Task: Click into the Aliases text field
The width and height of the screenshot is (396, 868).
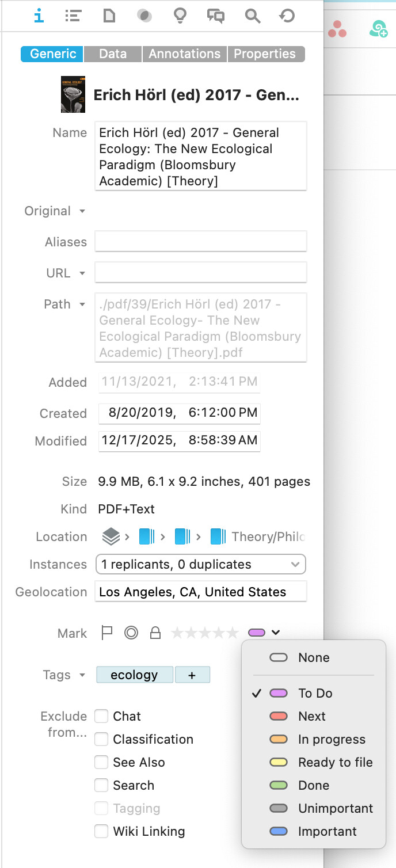Action: (200, 242)
